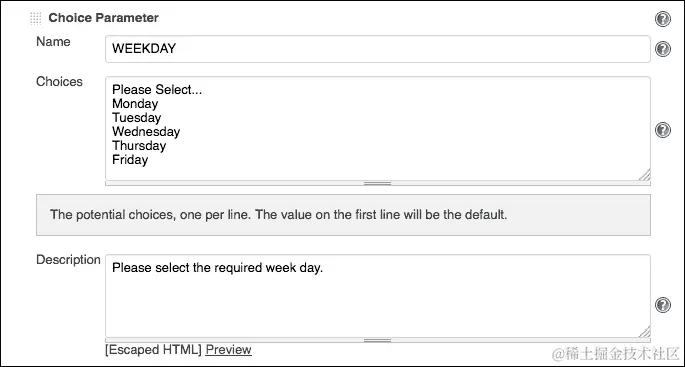685x367 pixels.
Task: Click the Escaped HTML label text
Action: [153, 350]
